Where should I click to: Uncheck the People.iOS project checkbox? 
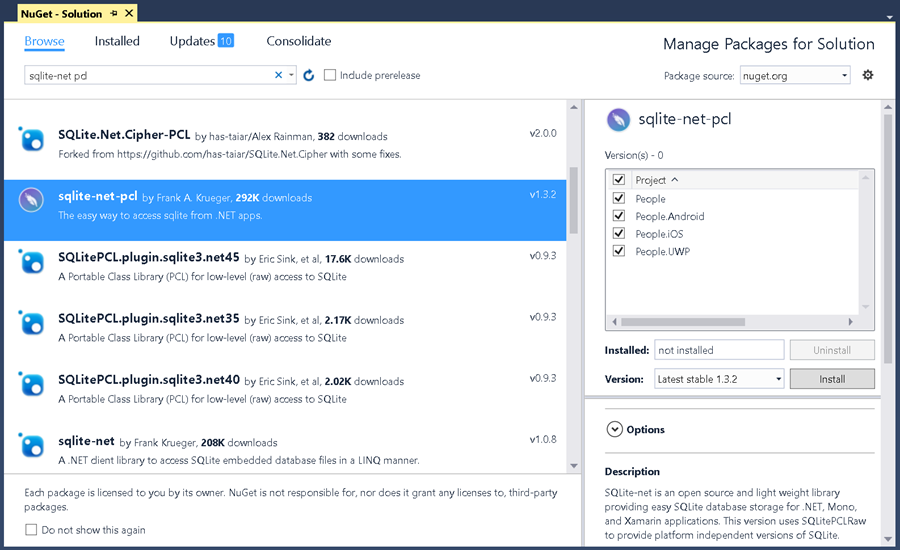619,233
